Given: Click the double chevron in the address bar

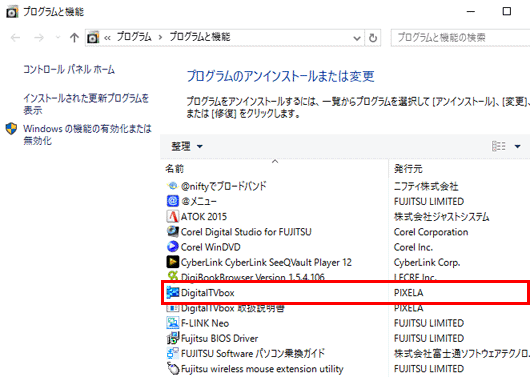Looking at the screenshot, I should [x=107, y=38].
